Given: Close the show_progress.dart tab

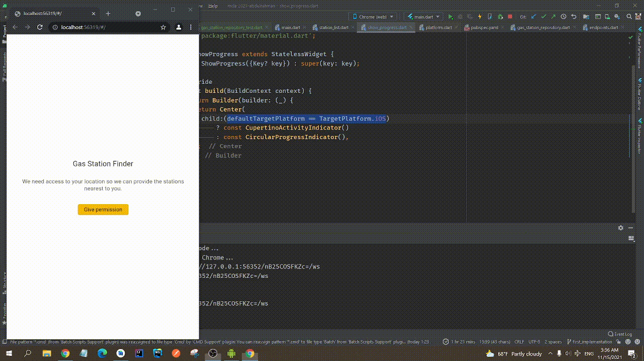Looking at the screenshot, I should [411, 28].
